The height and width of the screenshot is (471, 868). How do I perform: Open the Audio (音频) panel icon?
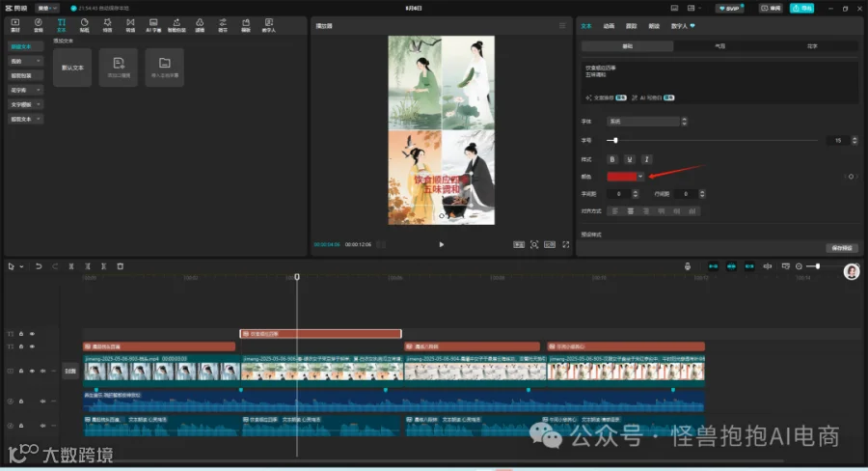click(39, 25)
